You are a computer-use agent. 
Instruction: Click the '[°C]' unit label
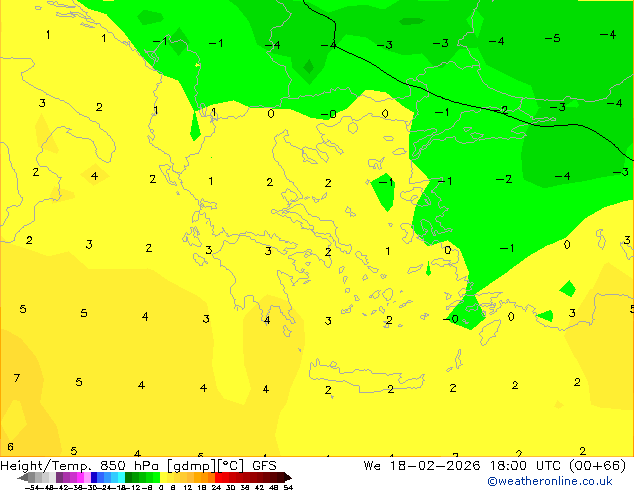click(x=231, y=466)
